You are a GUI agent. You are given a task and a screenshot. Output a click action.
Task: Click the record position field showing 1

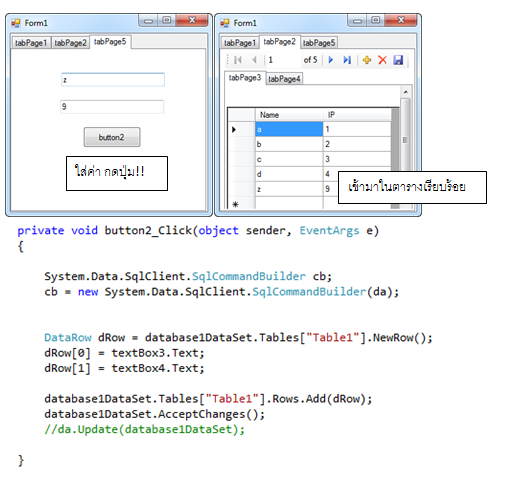(283, 60)
